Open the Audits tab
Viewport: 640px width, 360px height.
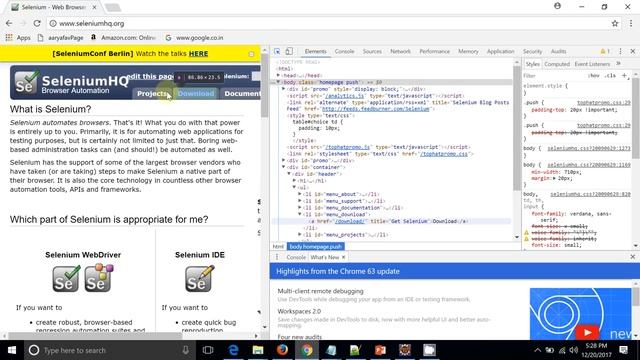(558, 51)
